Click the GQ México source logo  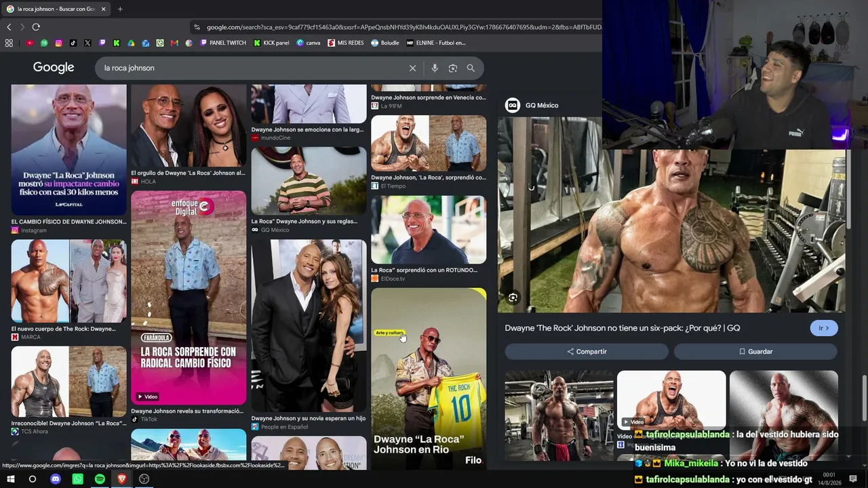tap(513, 105)
